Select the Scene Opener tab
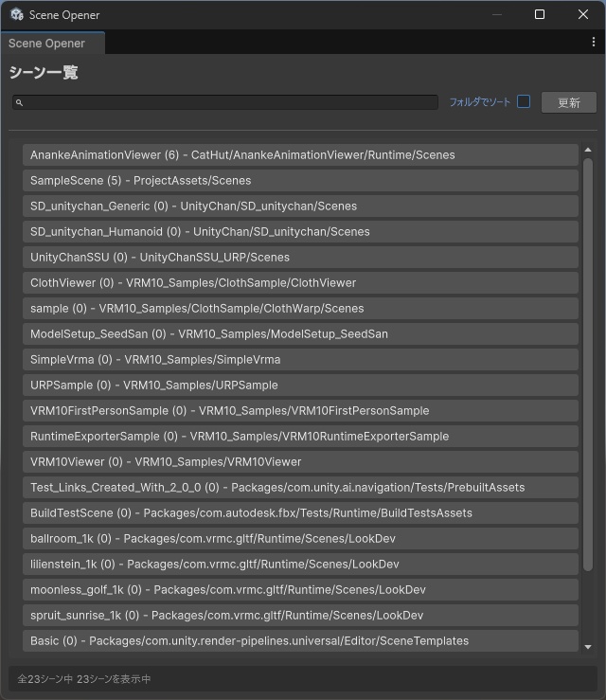Screen dimensions: 606x700 pyautogui.click(x=53, y=44)
